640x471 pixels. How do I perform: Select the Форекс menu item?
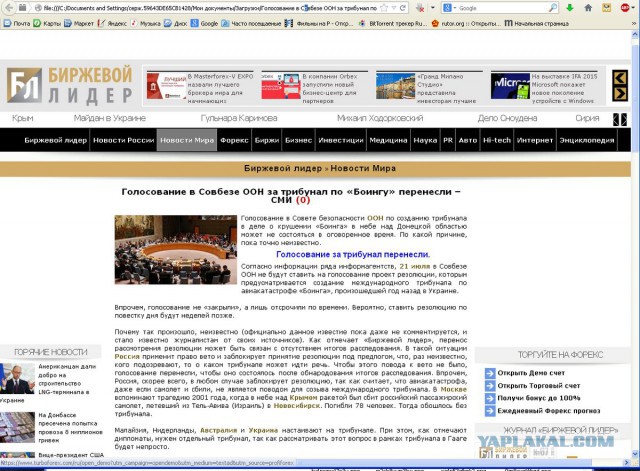[x=234, y=140]
